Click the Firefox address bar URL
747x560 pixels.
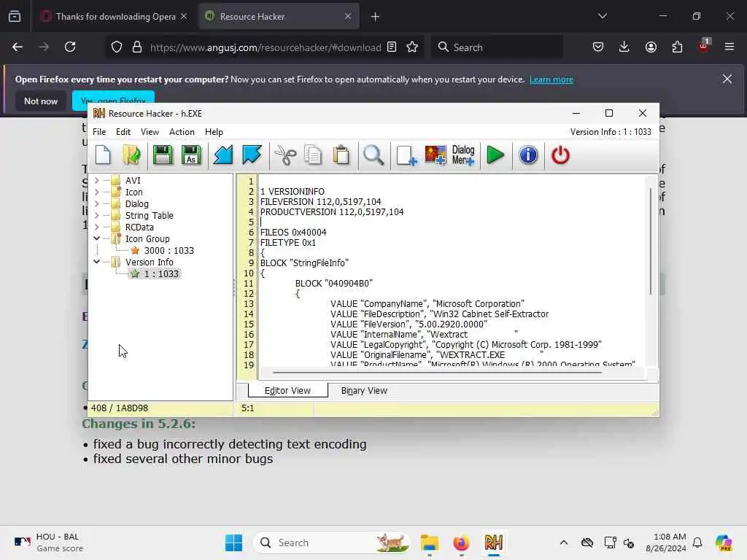click(266, 47)
